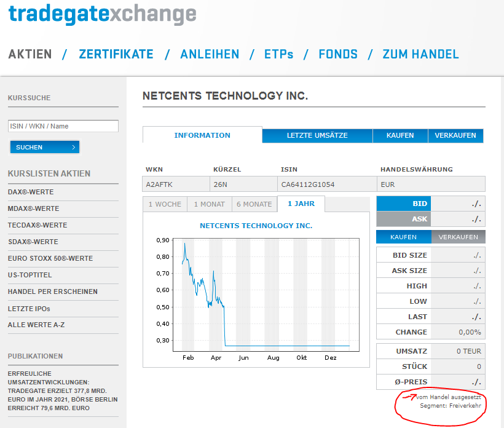Select the Handelswährung value EUR

(x=388, y=184)
